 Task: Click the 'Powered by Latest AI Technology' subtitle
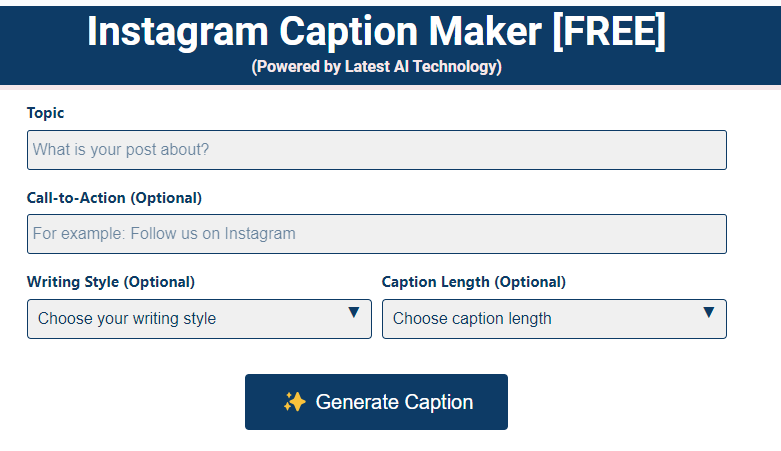[x=377, y=67]
